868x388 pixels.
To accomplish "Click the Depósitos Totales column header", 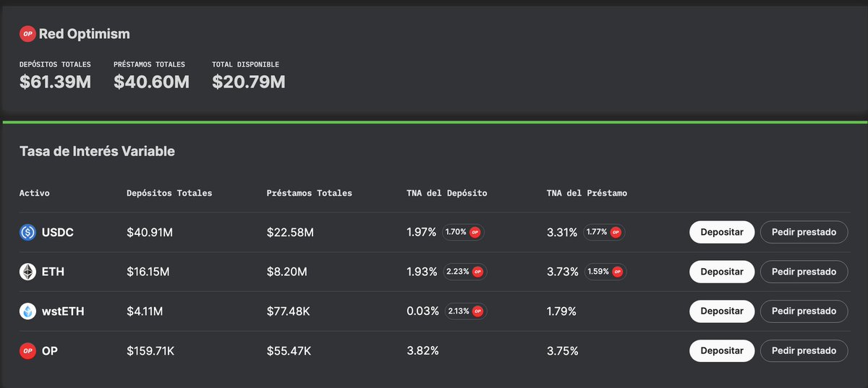I will click(169, 194).
